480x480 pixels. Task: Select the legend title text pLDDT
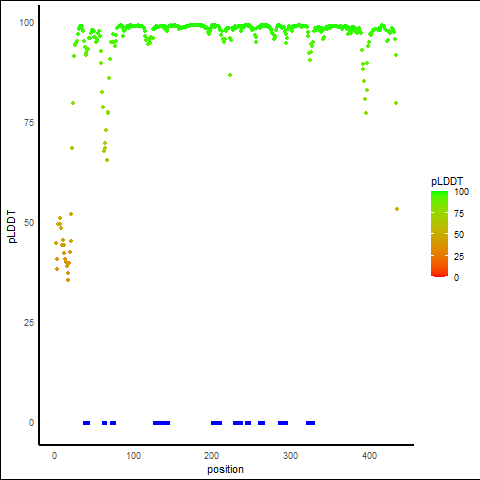447,182
